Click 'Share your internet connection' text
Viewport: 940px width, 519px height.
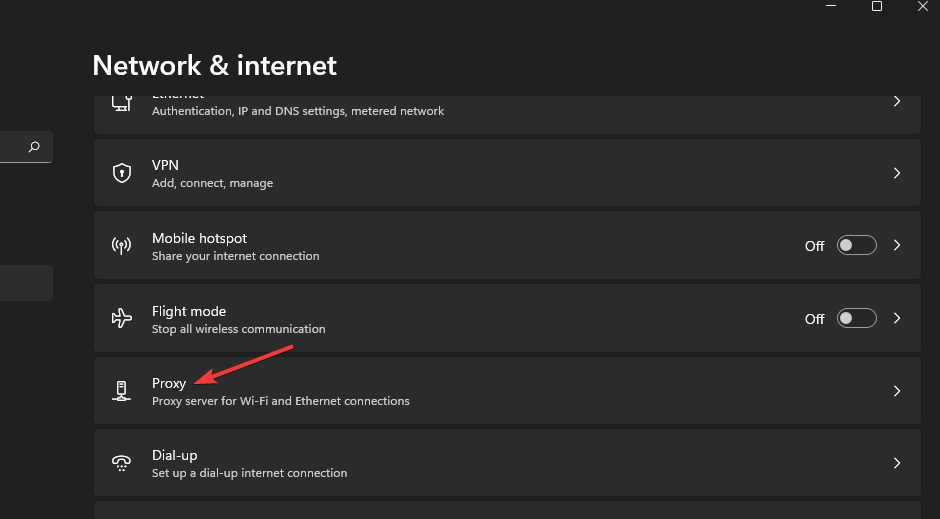(236, 256)
